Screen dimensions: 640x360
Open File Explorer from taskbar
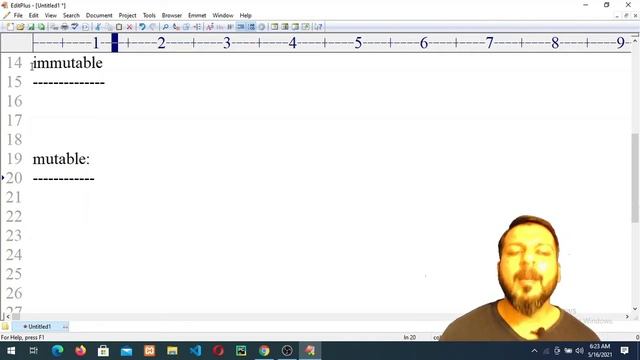pyautogui.click(x=172, y=351)
